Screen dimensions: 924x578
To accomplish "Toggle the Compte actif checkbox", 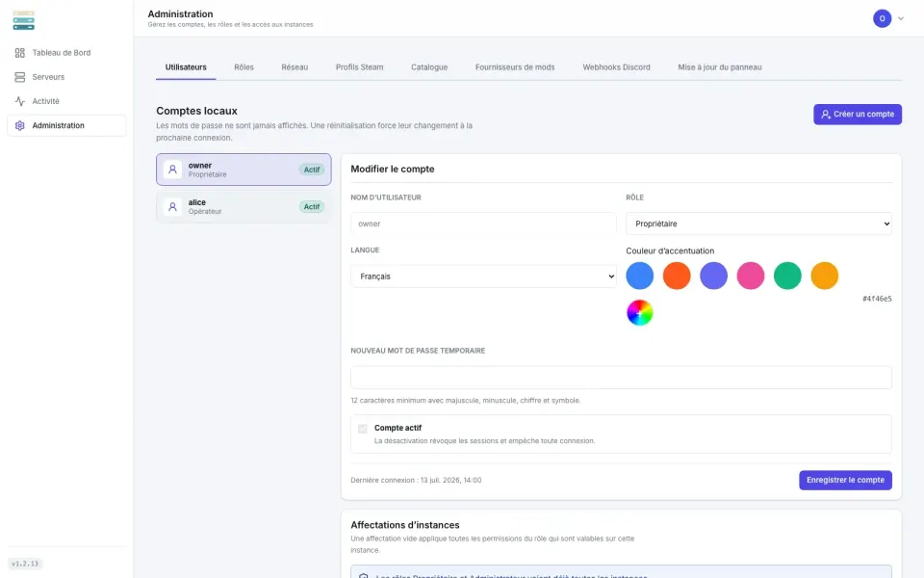I will (x=363, y=429).
